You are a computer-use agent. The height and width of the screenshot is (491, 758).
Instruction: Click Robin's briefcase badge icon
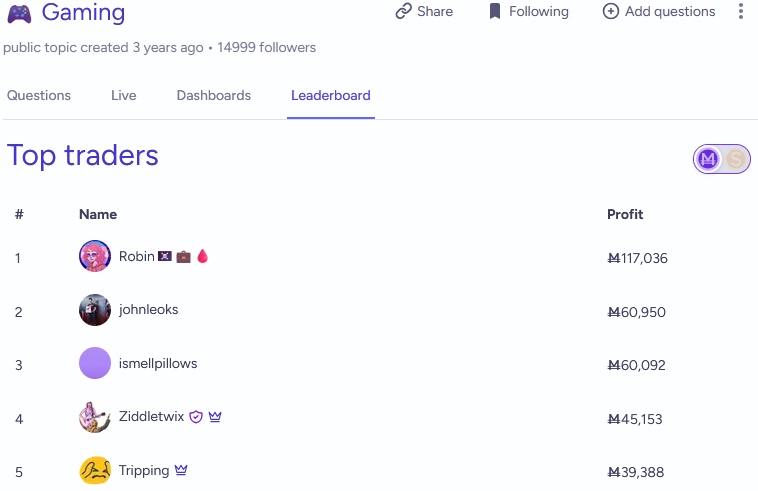coord(183,257)
